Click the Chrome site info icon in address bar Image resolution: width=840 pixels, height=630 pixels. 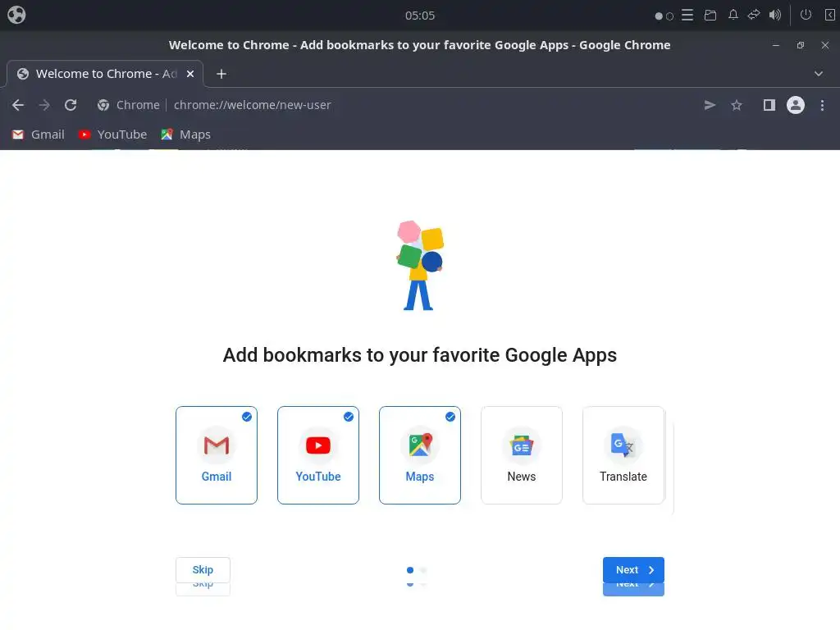(x=103, y=105)
